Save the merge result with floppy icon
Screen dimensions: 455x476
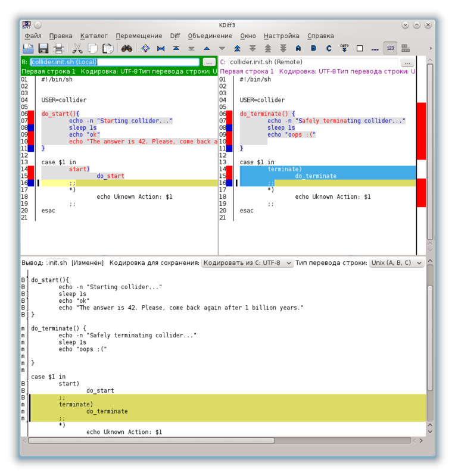click(43, 48)
